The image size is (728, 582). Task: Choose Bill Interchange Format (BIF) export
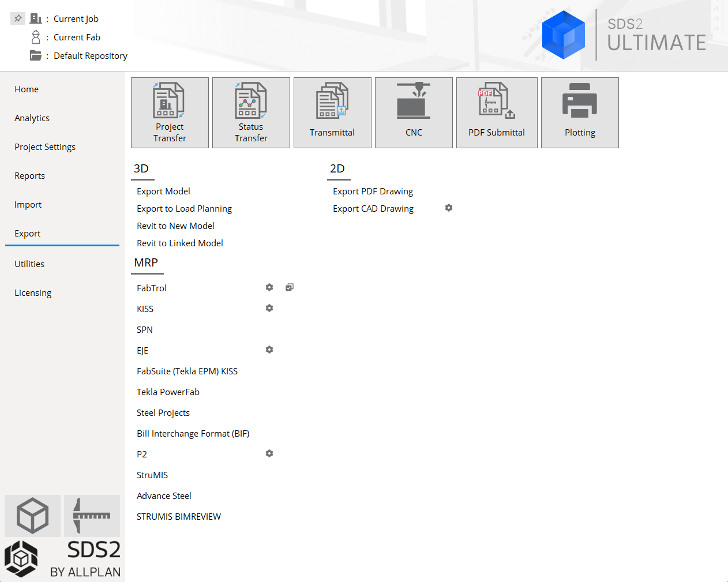click(x=193, y=434)
